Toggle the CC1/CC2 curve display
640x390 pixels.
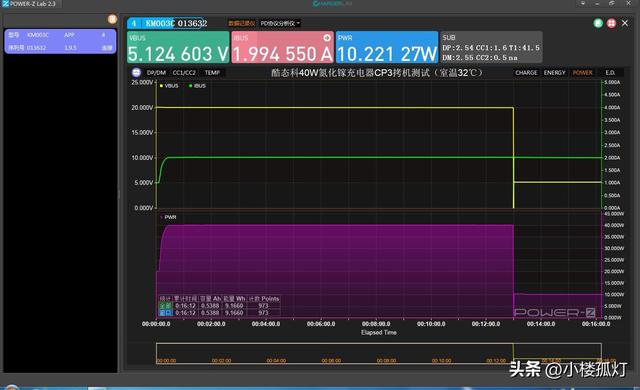(184, 73)
